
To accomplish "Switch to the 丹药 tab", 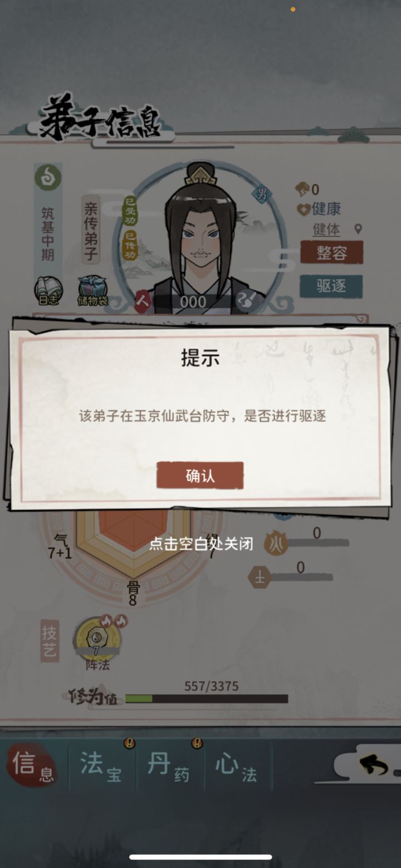I will [x=169, y=765].
